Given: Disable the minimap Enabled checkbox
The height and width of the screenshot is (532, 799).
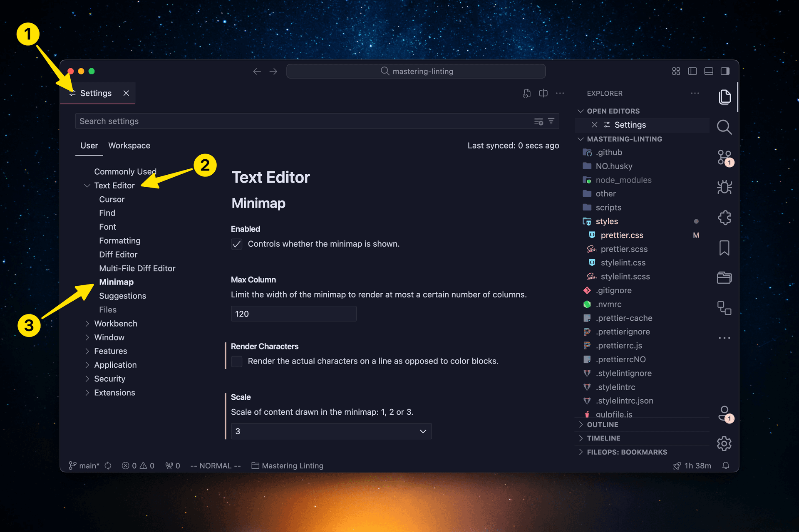Looking at the screenshot, I should click(236, 244).
